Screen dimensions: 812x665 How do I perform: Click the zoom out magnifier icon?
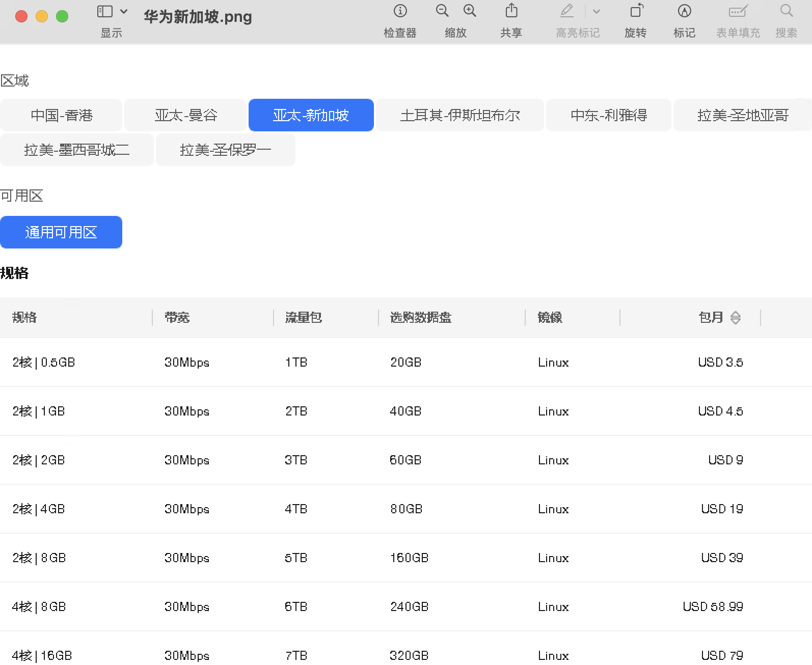[442, 11]
